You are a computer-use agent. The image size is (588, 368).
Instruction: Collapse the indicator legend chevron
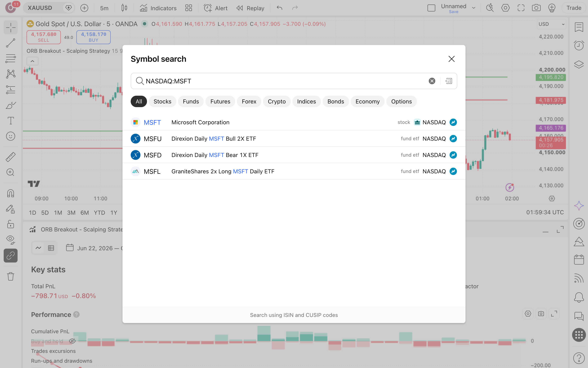pos(32,61)
